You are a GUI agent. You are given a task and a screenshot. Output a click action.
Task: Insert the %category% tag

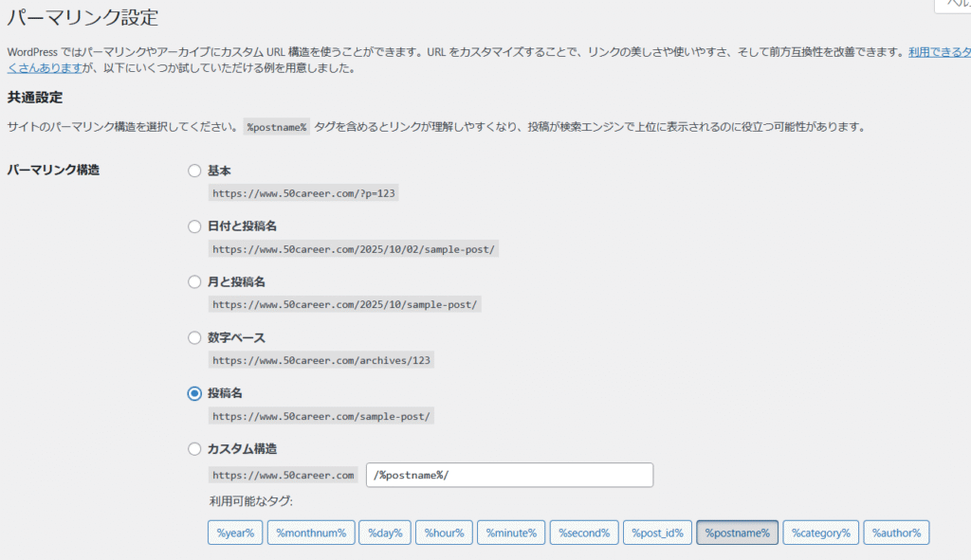[821, 533]
